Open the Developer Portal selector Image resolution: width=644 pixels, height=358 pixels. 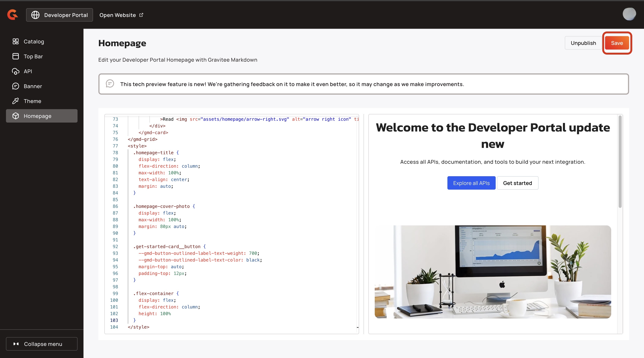(x=59, y=15)
